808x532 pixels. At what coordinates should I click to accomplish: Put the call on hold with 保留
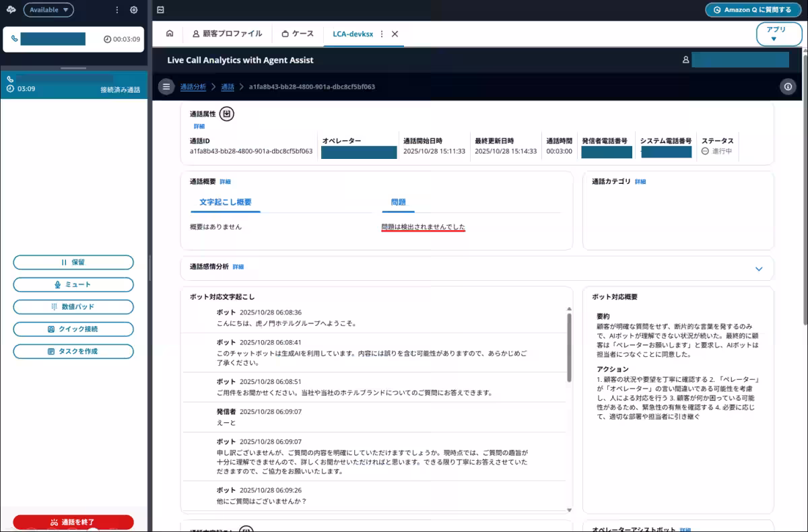click(x=73, y=263)
